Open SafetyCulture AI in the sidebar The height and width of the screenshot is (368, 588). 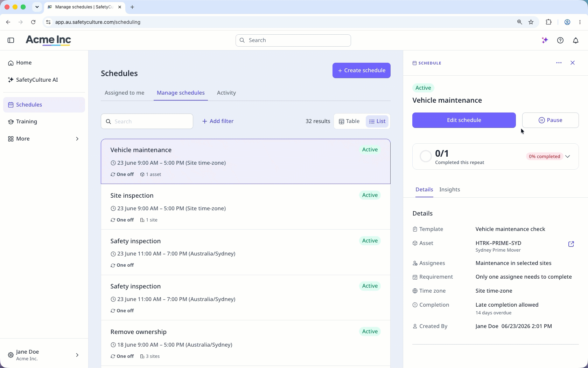click(x=44, y=80)
